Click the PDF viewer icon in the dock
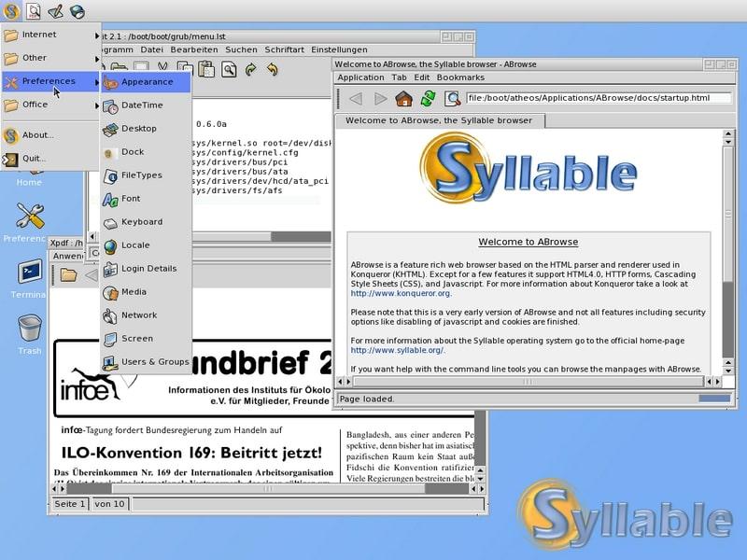This screenshot has width=747, height=560. click(34, 11)
